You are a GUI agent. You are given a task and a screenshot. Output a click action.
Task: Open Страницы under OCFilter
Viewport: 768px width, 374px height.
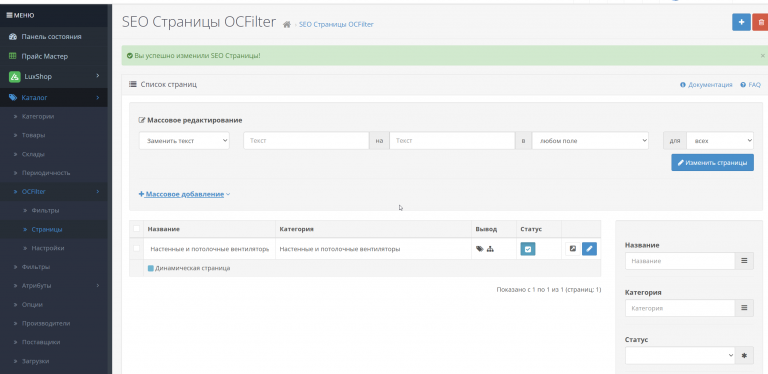(47, 229)
